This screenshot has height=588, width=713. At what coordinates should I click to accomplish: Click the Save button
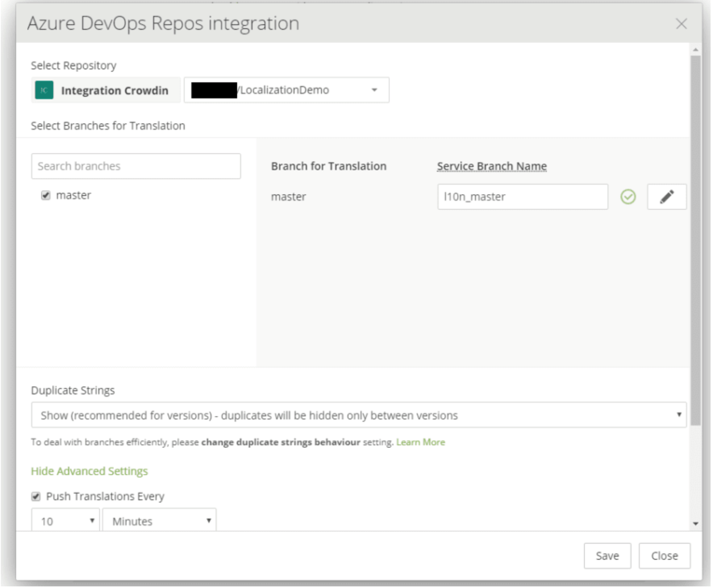pos(607,556)
